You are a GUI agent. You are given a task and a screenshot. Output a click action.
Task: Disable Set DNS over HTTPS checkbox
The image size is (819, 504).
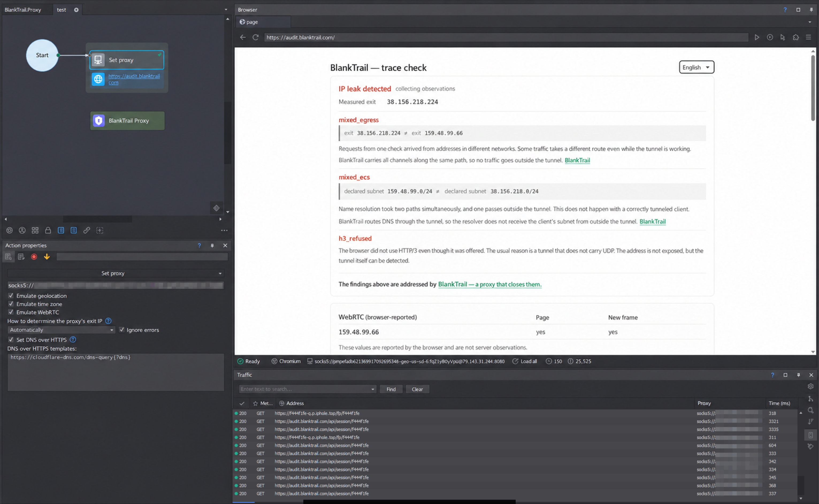pos(11,340)
